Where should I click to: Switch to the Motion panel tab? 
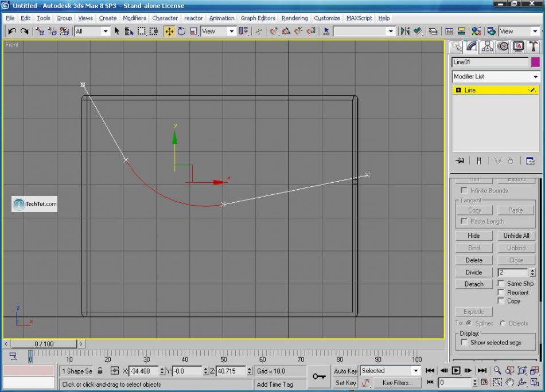503,46
